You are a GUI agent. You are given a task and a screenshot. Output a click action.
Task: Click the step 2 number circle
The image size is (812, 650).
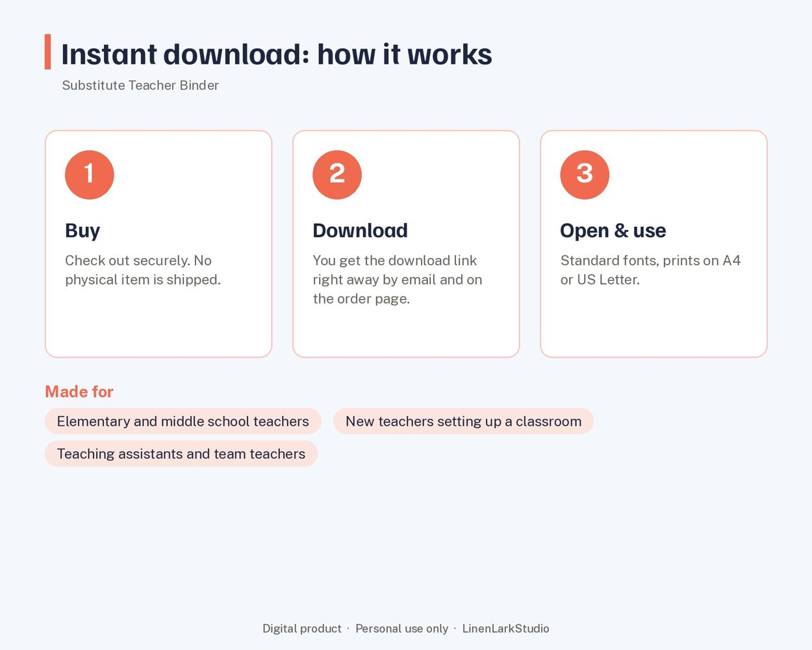coord(337,175)
